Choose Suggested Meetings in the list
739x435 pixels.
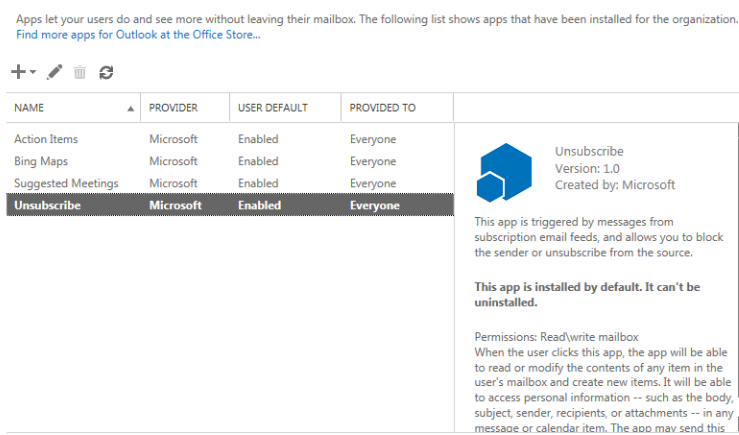pyautogui.click(x=66, y=183)
